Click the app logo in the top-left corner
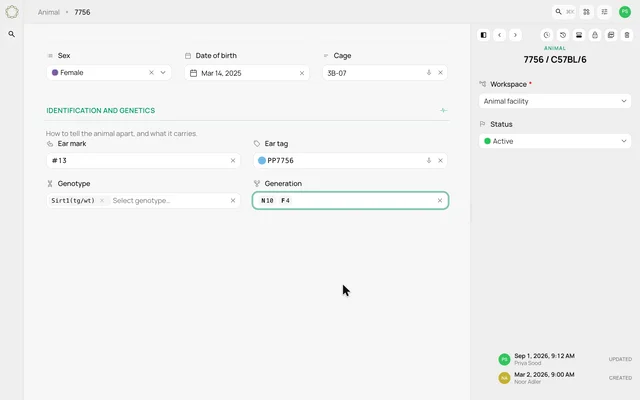This screenshot has height=400, width=640. pos(12,12)
